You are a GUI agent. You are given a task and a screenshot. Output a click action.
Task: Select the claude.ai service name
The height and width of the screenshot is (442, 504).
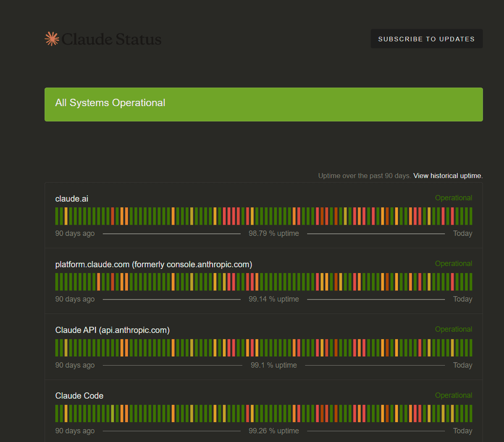71,198
